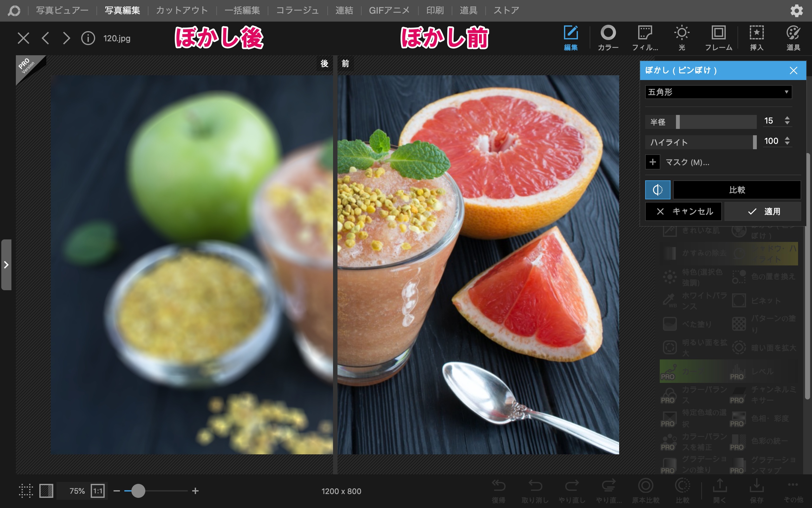Viewport: 812px width, 508px height.
Task: Click the selection marquee icon in bottom bar
Action: 26,491
